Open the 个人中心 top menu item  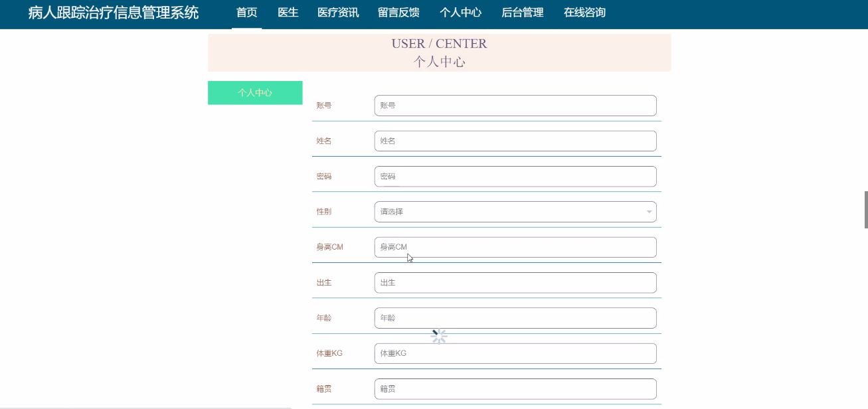[x=460, y=13]
